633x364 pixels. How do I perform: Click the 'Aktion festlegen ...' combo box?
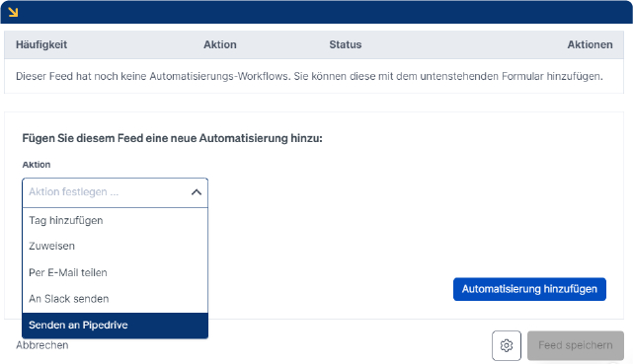click(116, 192)
